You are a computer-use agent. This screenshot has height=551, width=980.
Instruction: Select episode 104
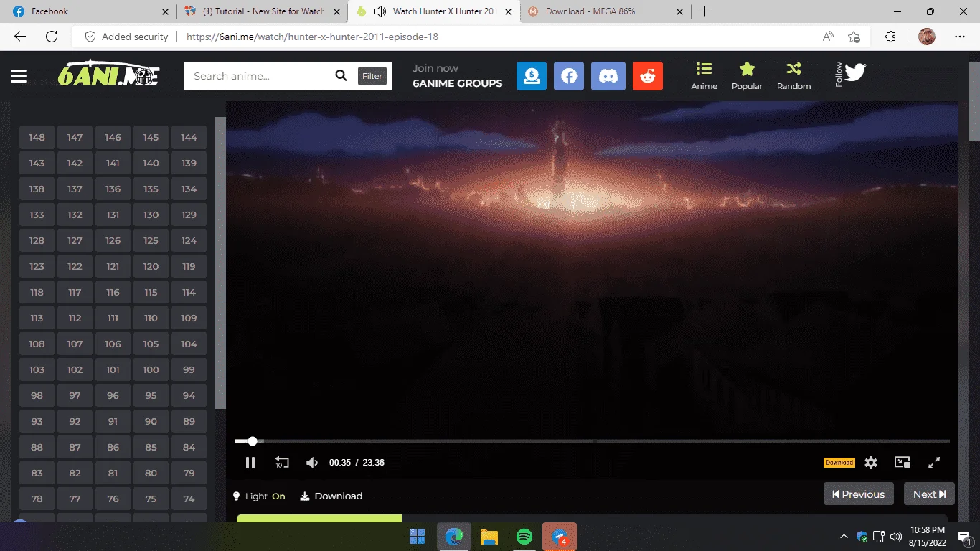(189, 344)
